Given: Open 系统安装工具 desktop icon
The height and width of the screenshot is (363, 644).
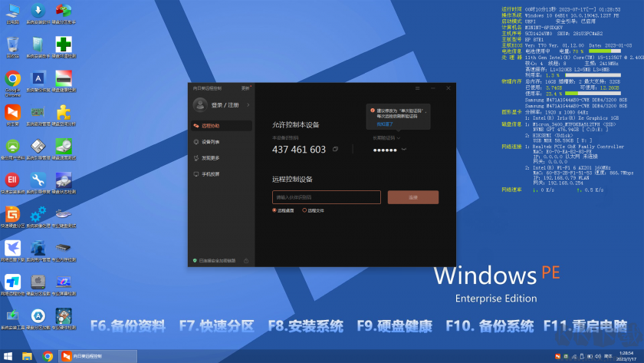Looking at the screenshot, I should click(13, 319).
